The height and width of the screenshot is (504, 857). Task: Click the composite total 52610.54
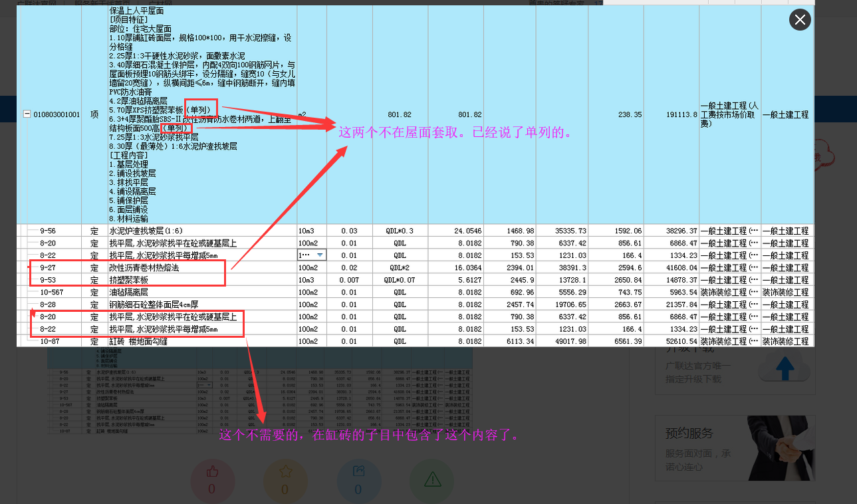681,341
